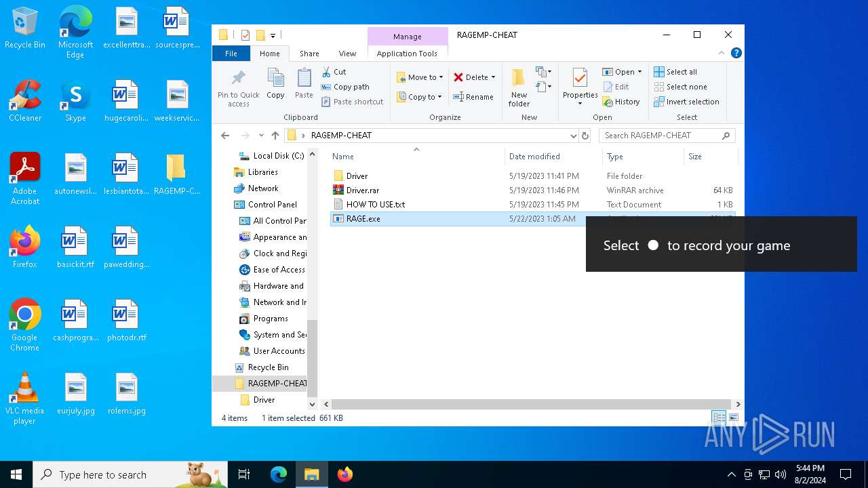The width and height of the screenshot is (868, 488).
Task: Click Edit in the Open group
Action: coord(616,87)
